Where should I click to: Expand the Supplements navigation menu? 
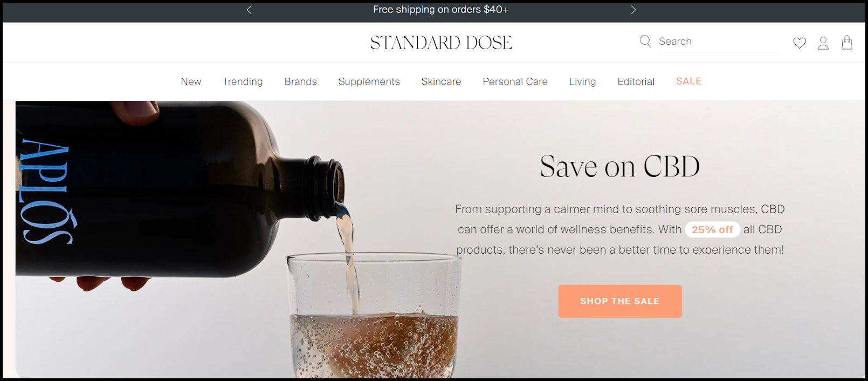(369, 81)
